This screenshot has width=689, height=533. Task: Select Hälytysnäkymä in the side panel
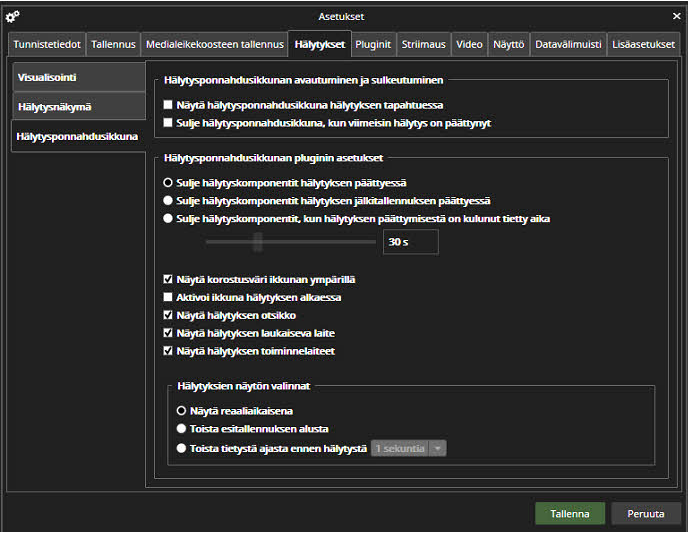(x=78, y=106)
